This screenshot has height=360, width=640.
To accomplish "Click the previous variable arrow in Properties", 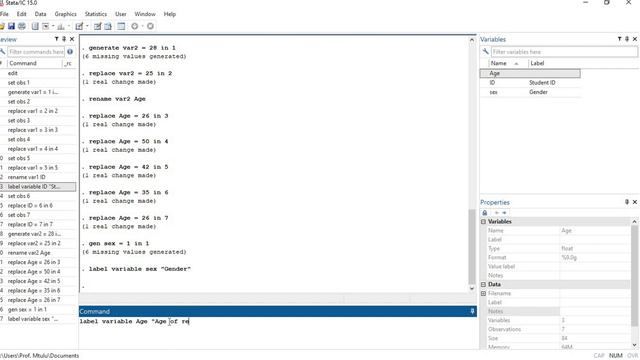I will point(497,213).
